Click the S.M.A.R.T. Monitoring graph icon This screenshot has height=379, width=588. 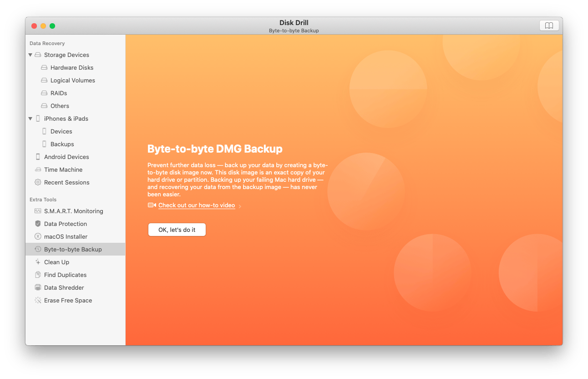tap(38, 211)
